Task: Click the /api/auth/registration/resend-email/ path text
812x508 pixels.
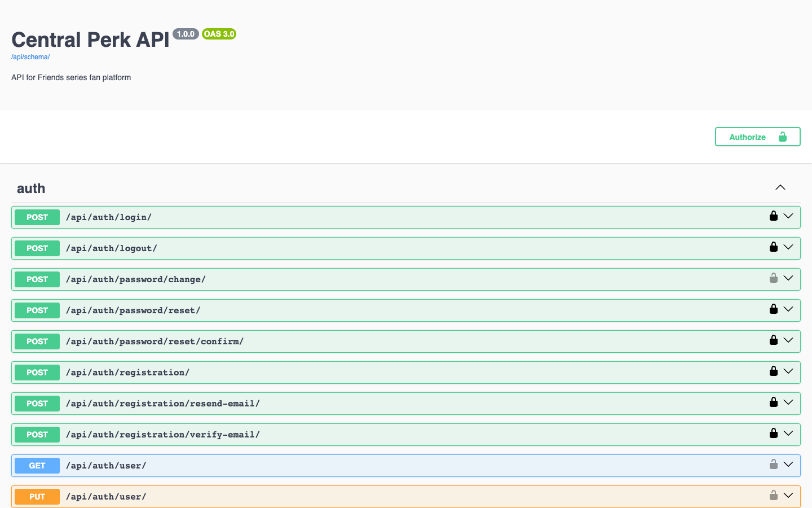Action: 163,404
